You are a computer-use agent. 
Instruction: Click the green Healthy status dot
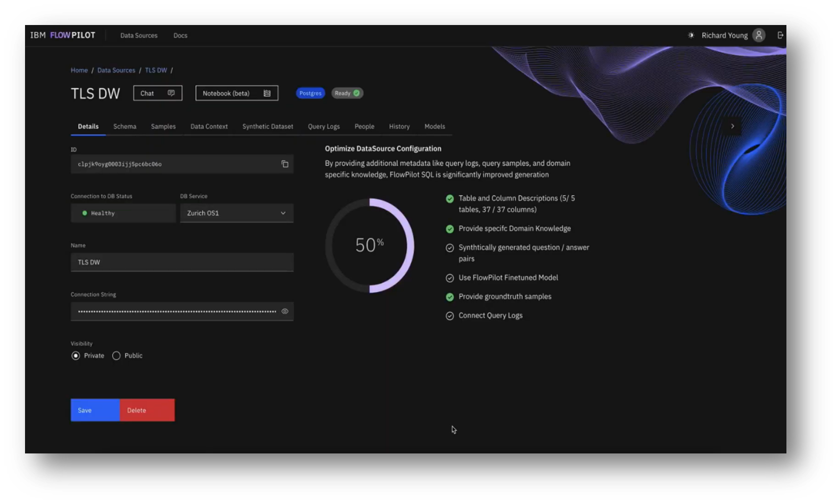[85, 213]
